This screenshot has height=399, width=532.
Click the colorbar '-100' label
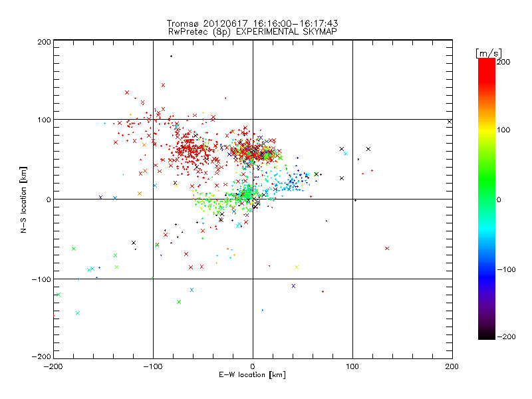[x=506, y=269]
